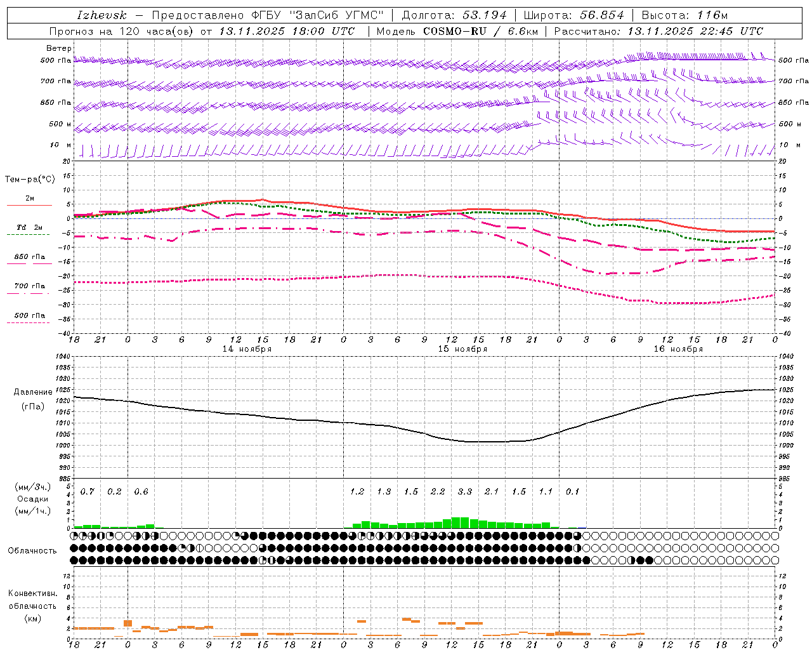Click the Ветер wind panel label

point(59,48)
